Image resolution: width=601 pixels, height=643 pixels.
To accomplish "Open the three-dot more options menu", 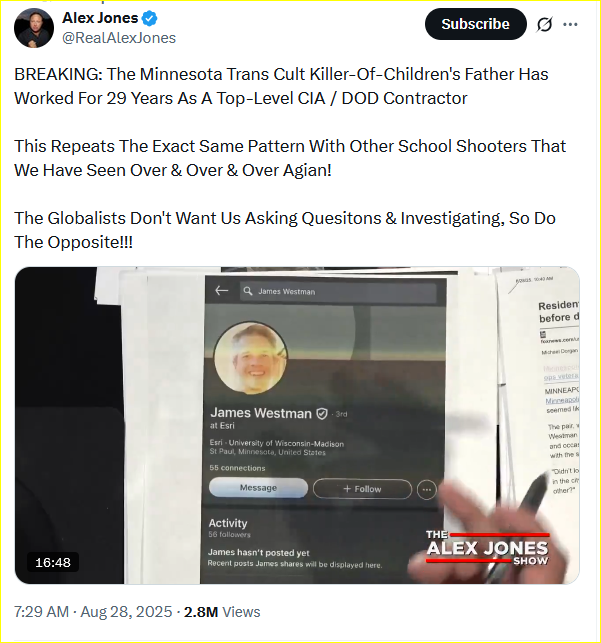I will coord(570,25).
